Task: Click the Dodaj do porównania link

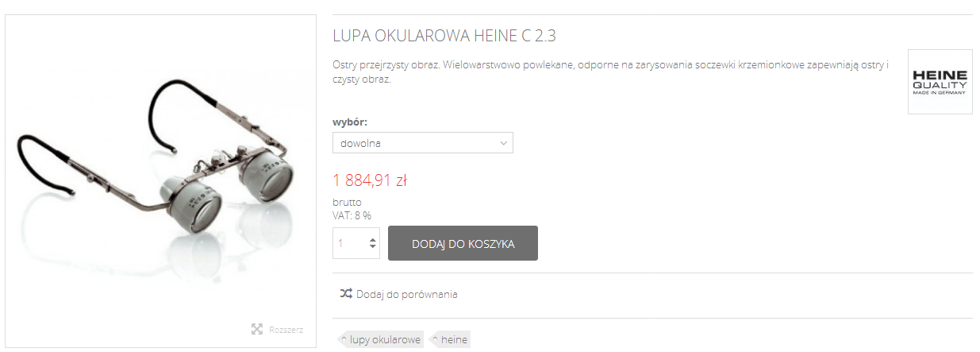Action: 406,294
